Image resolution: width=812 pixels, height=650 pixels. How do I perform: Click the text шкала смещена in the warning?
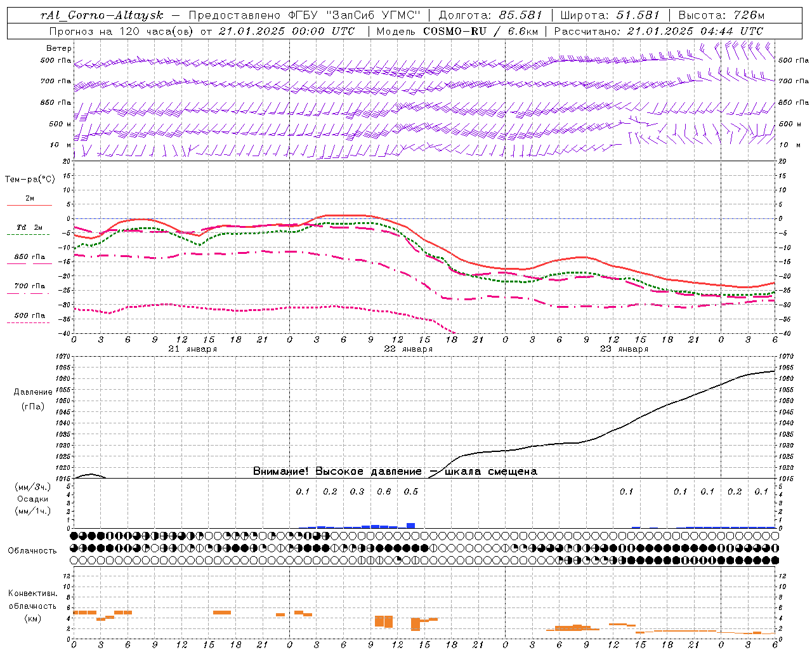[x=491, y=472]
